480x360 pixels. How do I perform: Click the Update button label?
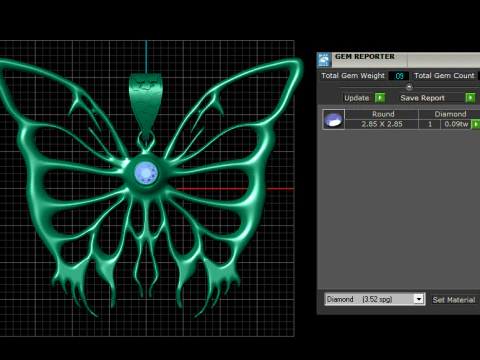coord(356,98)
